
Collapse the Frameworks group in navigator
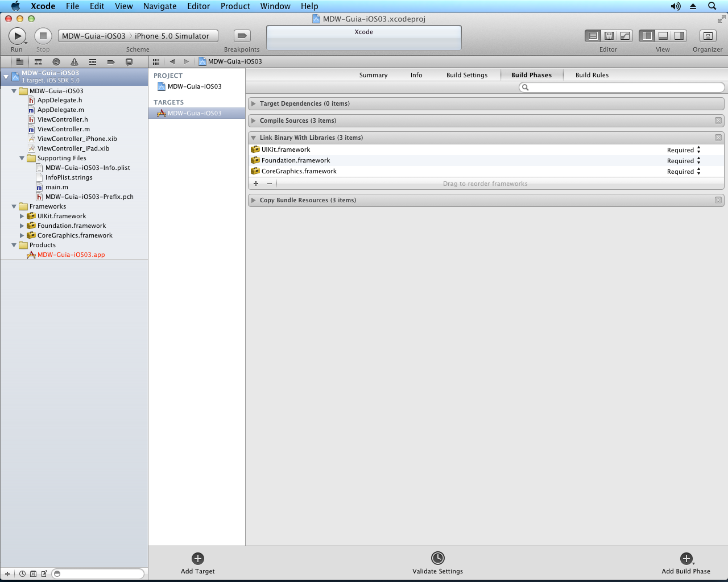click(x=14, y=207)
